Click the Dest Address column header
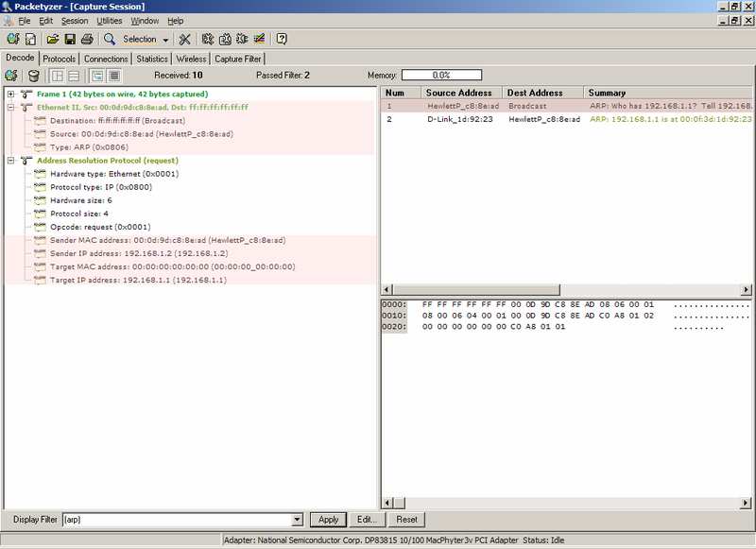This screenshot has width=756, height=549. click(x=542, y=93)
